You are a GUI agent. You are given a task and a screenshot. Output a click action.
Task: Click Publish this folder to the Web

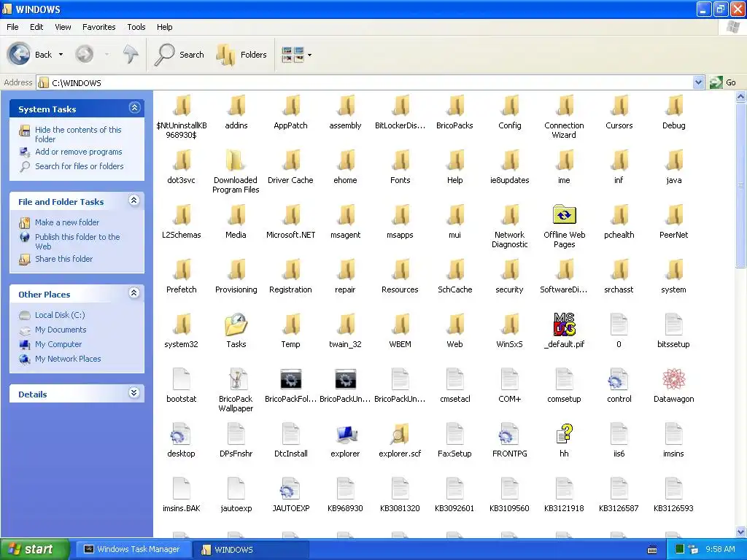[x=77, y=241]
